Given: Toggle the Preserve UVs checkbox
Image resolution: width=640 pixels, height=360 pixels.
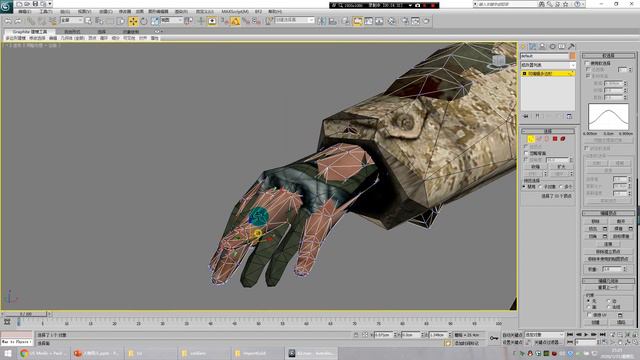Looking at the screenshot, I should coord(589,315).
